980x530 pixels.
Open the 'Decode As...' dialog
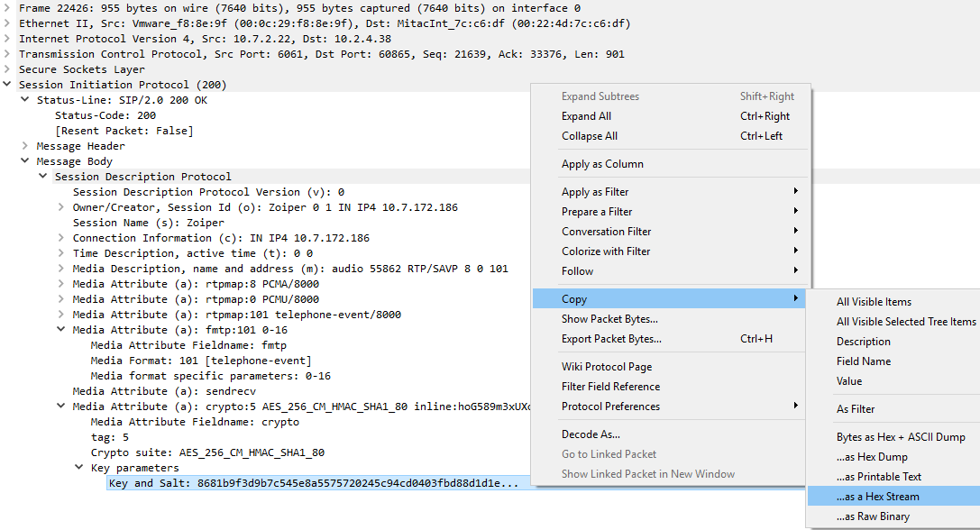click(591, 434)
